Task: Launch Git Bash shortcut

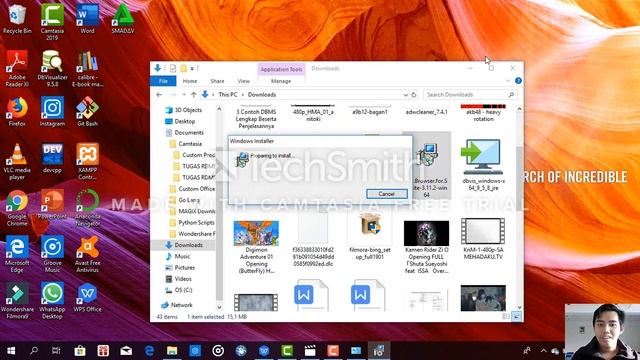Action: click(87, 112)
